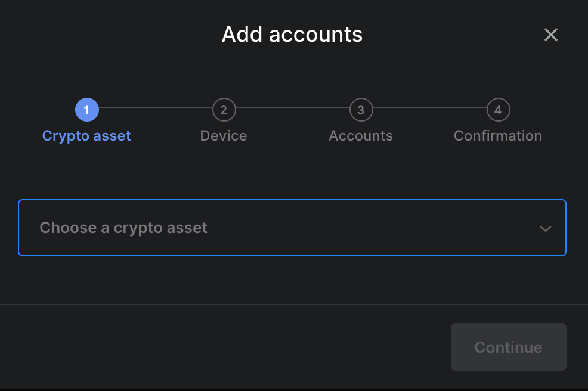This screenshot has height=391, width=588.
Task: Select the Crypto asset step label
Action: [x=86, y=136]
